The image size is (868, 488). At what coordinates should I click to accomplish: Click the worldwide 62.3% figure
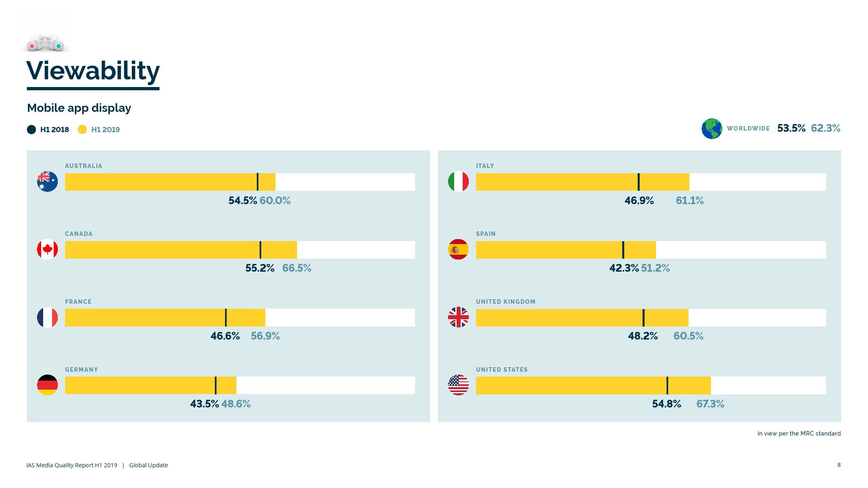[825, 128]
